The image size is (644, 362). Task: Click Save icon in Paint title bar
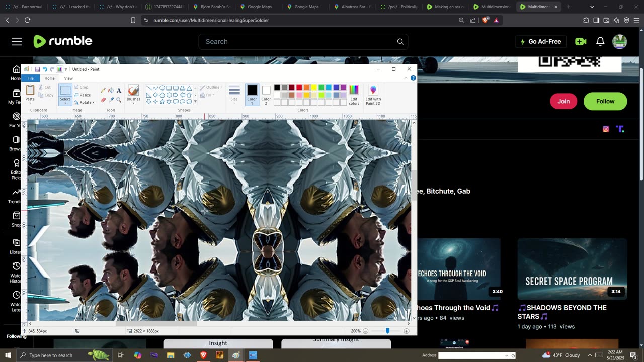click(37, 69)
